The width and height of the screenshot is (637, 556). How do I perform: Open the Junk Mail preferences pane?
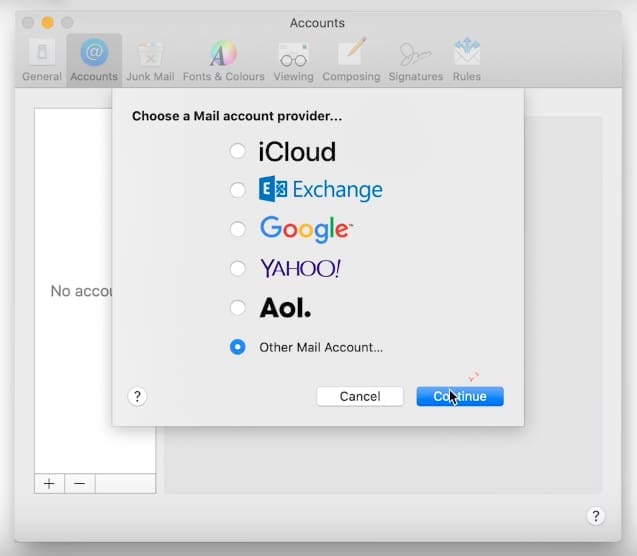click(x=150, y=60)
